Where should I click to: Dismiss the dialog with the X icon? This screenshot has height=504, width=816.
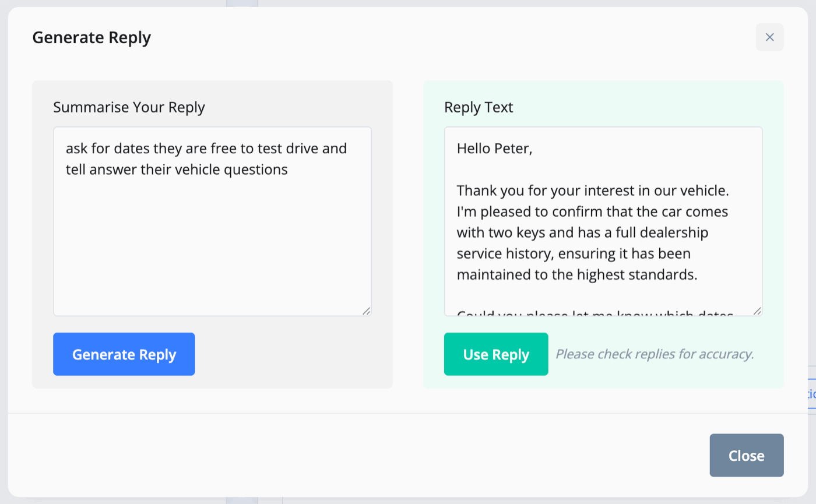tap(769, 37)
